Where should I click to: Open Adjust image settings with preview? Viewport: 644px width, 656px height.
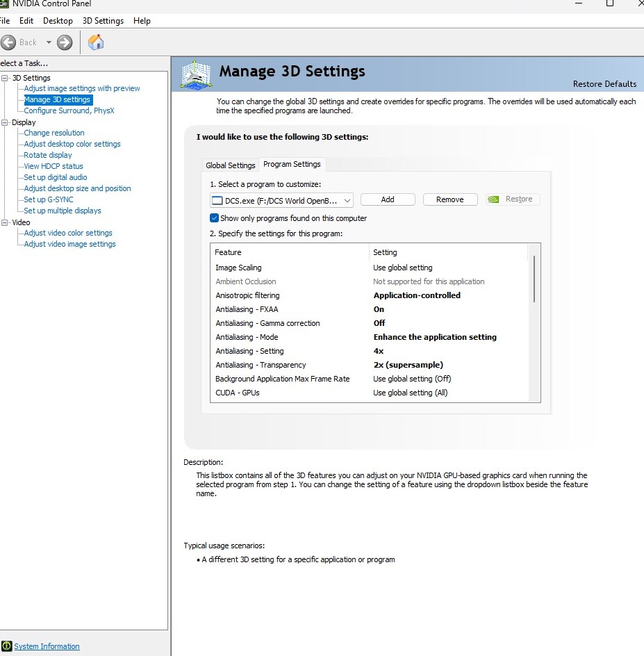(x=82, y=88)
